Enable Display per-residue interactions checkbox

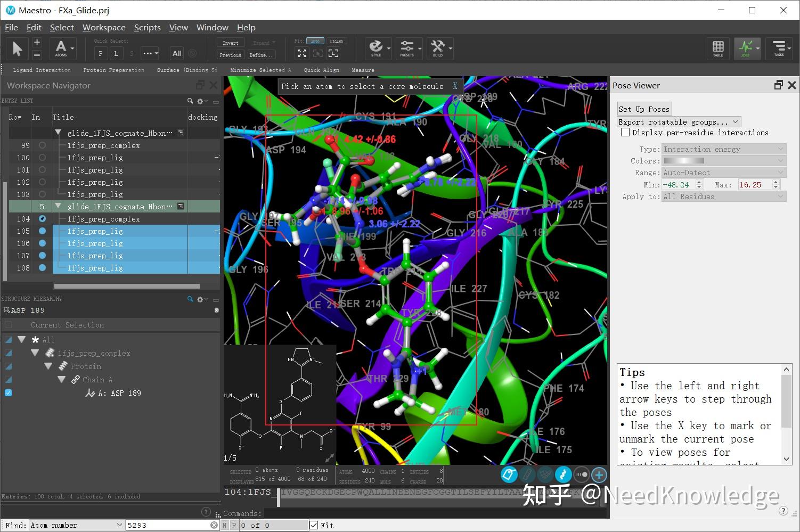tap(625, 132)
